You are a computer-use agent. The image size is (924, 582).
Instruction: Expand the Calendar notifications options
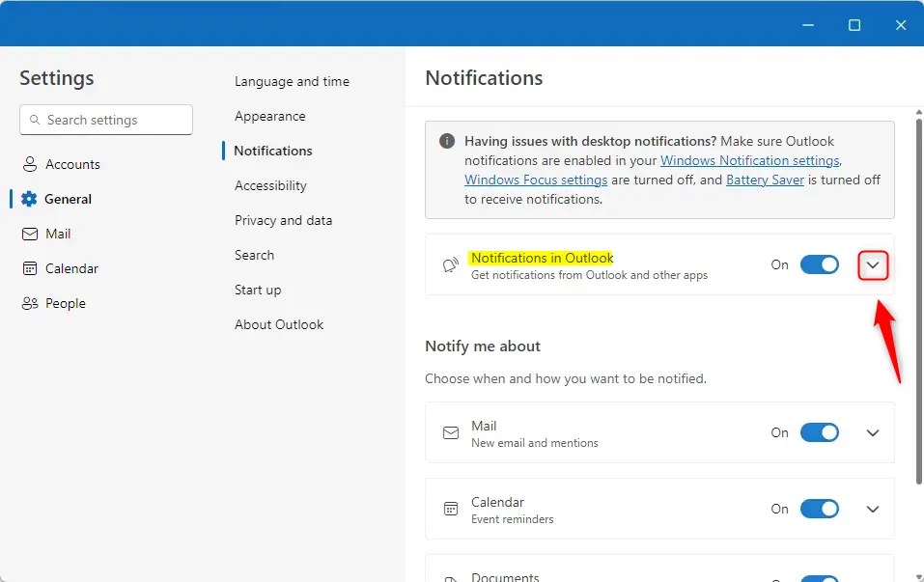tap(872, 509)
